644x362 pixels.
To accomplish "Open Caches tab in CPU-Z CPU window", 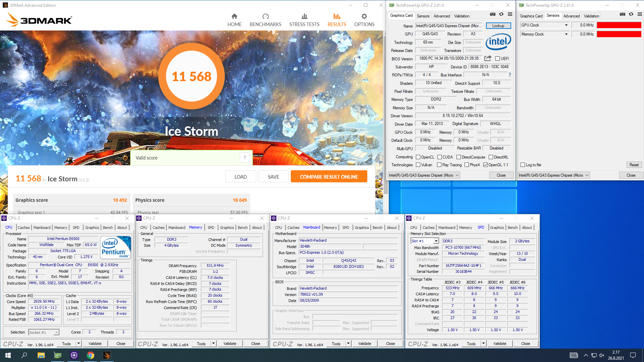I will tap(24, 228).
